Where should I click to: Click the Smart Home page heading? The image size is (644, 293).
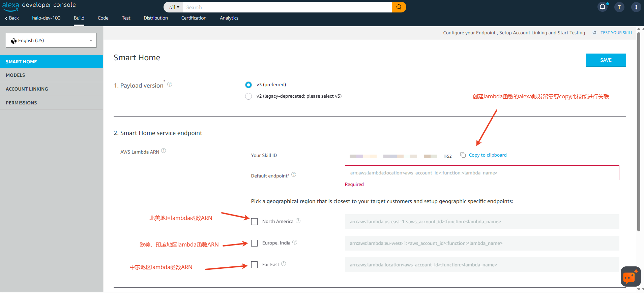(x=137, y=58)
